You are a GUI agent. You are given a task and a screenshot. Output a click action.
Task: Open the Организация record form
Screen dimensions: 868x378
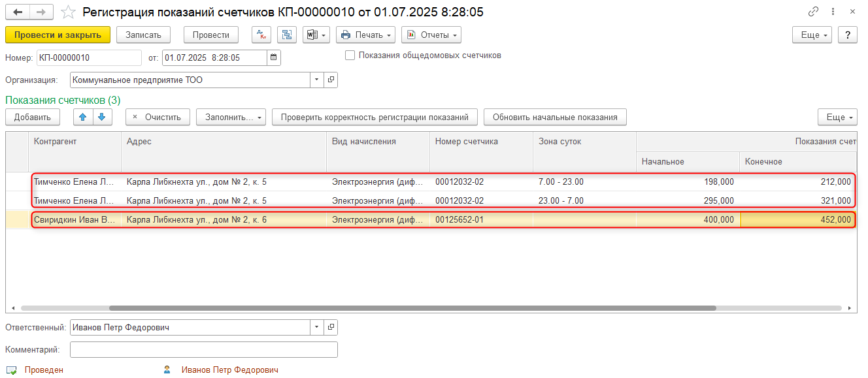pyautogui.click(x=331, y=80)
